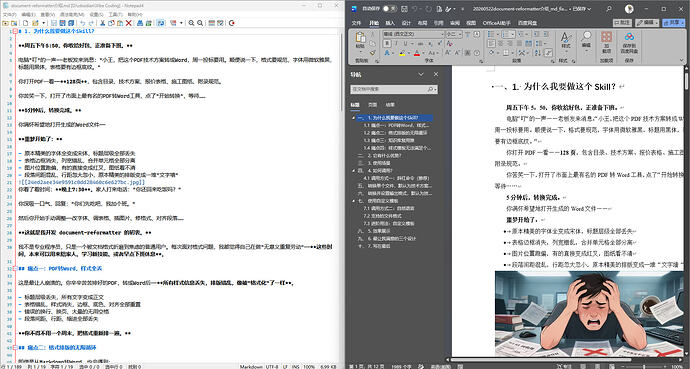
Task: Click the Comments button in Word
Action: coord(623,23)
